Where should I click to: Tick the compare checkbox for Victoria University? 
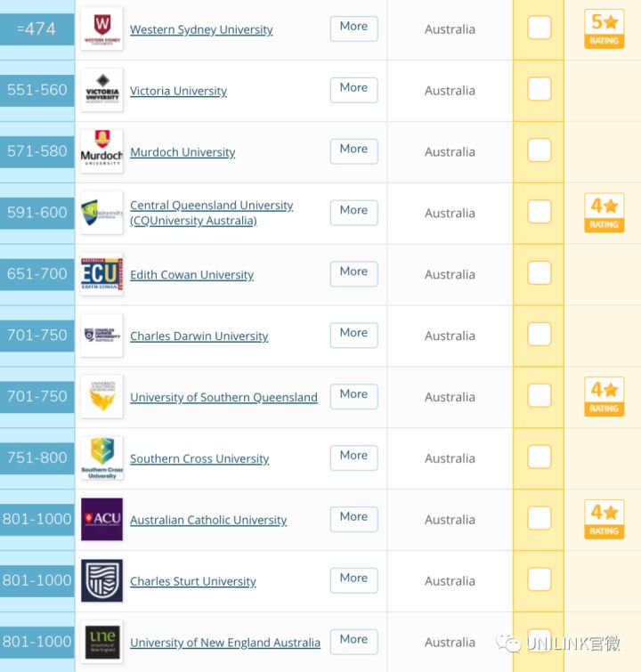pyautogui.click(x=540, y=89)
